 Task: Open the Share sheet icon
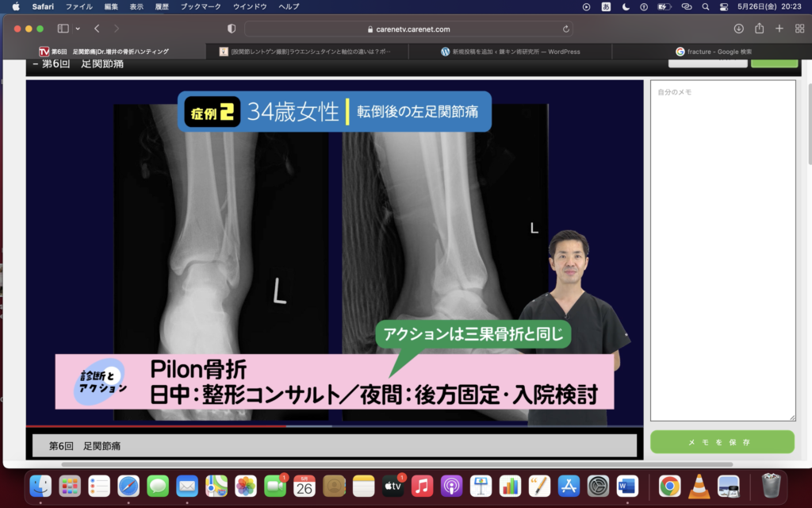pos(759,29)
